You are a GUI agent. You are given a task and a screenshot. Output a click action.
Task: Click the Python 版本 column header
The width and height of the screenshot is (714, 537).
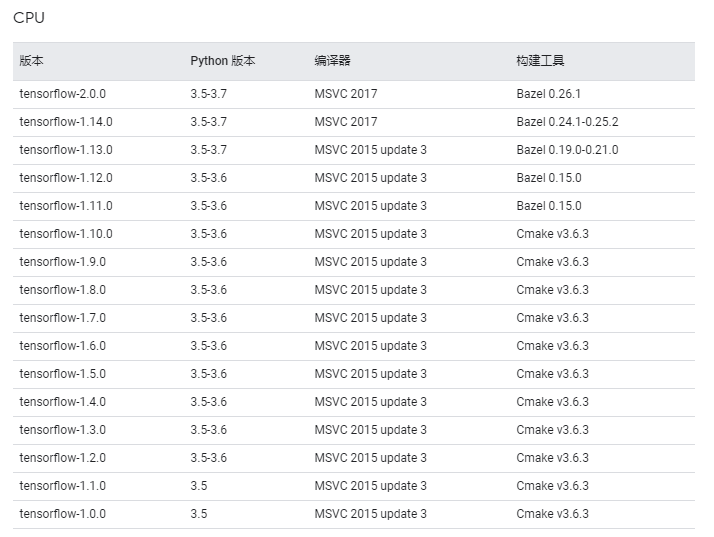point(223,61)
